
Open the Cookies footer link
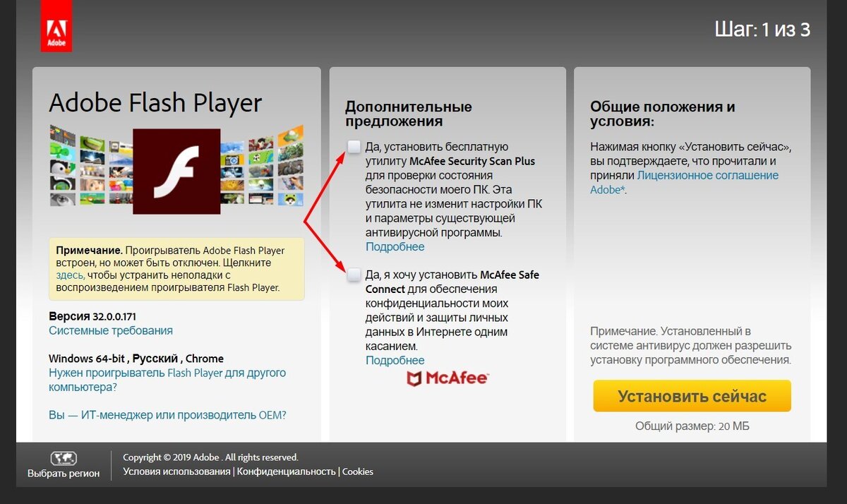[358, 472]
